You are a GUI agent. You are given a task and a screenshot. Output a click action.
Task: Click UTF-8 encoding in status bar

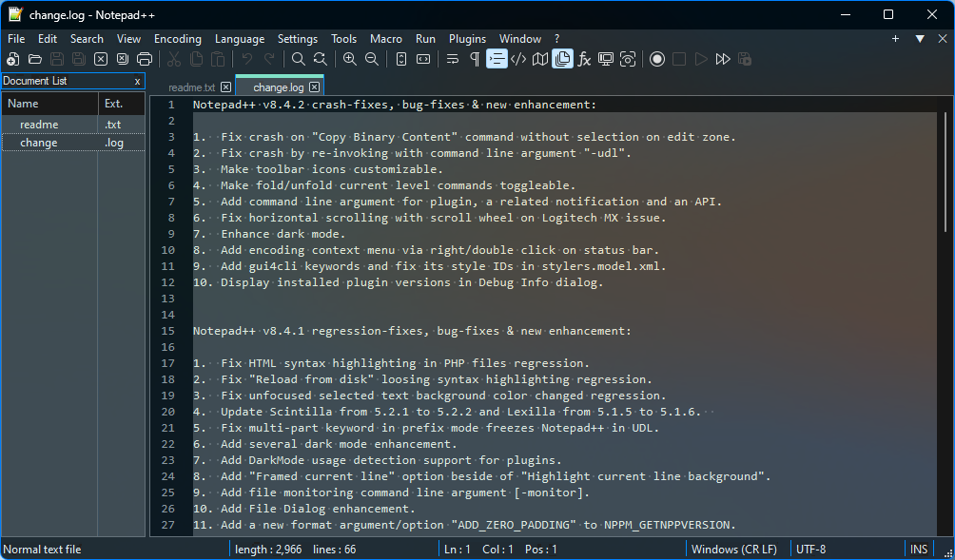pos(810,550)
